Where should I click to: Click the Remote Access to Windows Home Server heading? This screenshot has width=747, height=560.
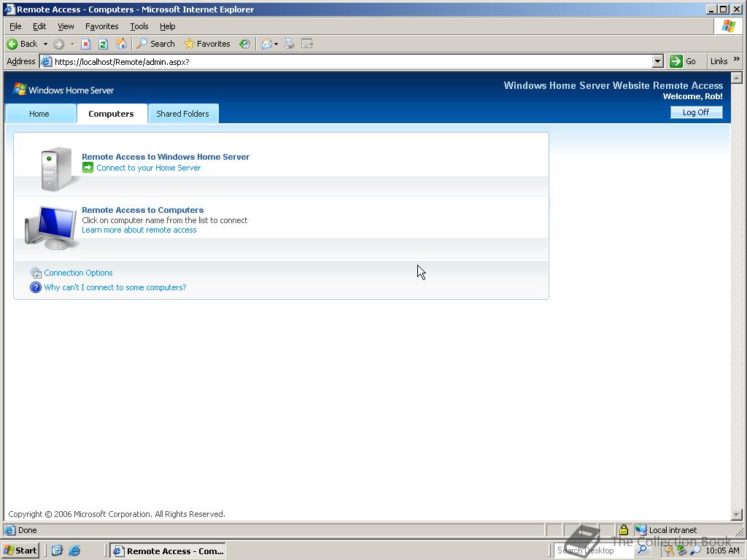click(x=166, y=157)
